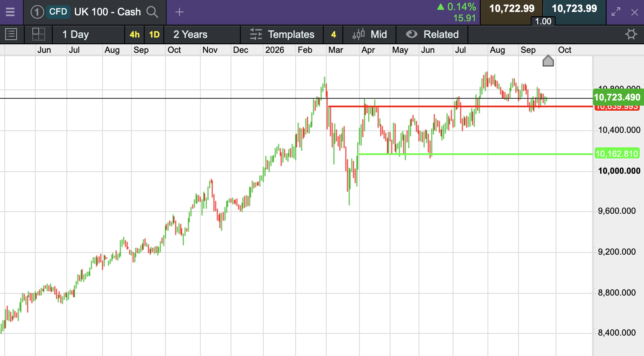
Task: Click the buy price 10,723.99 button
Action: pos(574,9)
